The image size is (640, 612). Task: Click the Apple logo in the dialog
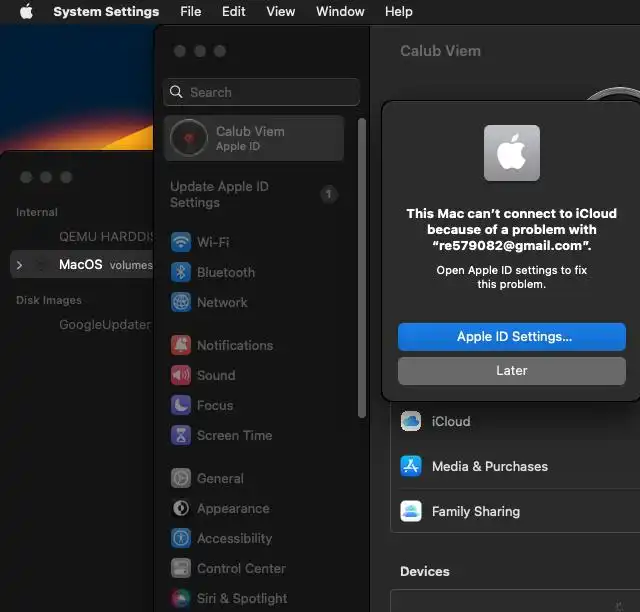click(512, 153)
